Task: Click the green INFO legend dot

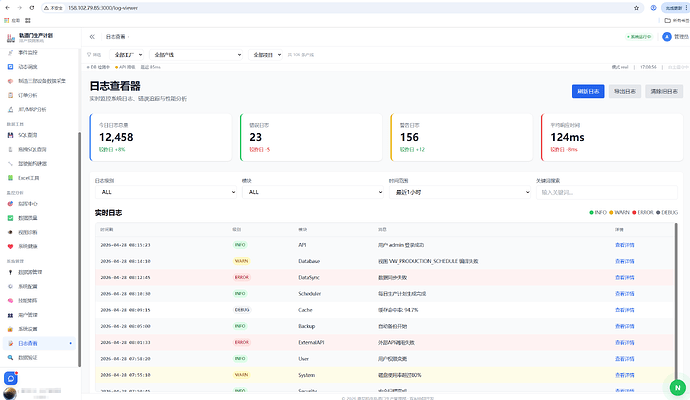Action: pos(591,213)
